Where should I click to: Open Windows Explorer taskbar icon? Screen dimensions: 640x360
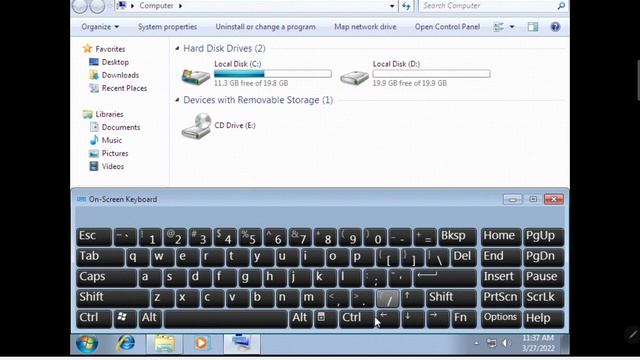point(164,344)
